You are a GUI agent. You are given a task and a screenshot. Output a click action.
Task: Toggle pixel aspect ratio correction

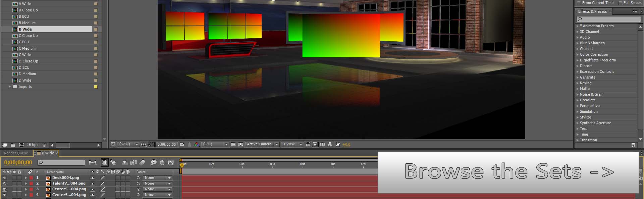308,145
